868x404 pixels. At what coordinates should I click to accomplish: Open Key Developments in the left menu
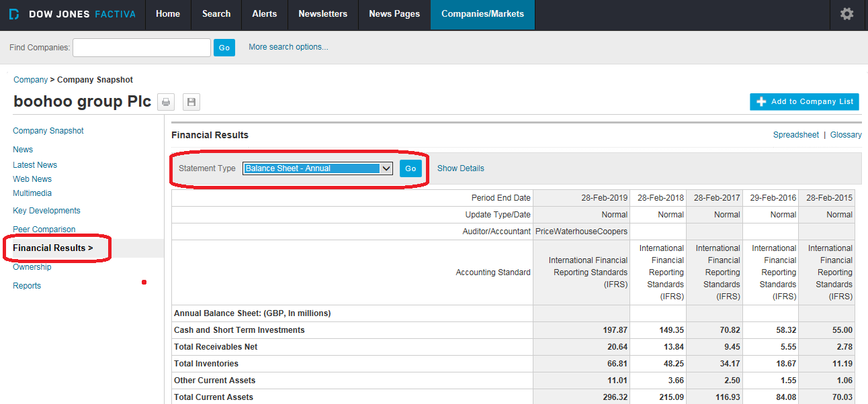[46, 211]
